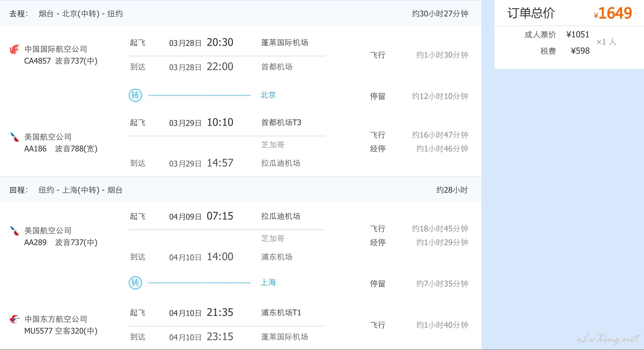Click the Shanghai transfer circle icon

click(x=135, y=283)
